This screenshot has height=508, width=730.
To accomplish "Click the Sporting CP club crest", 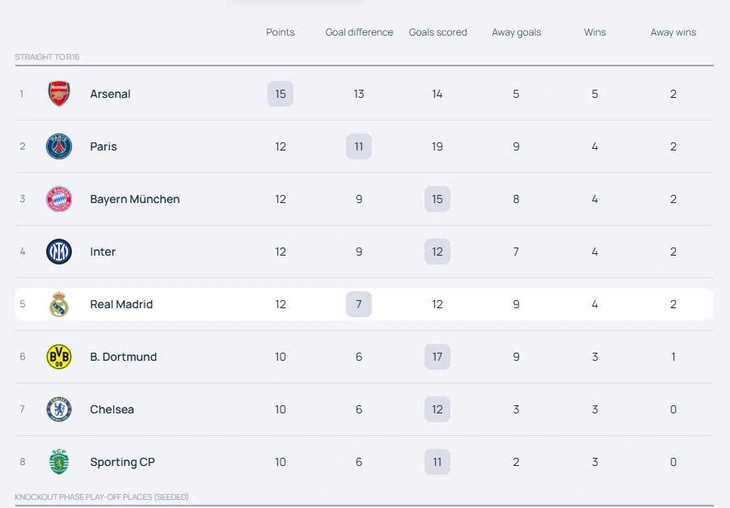I will pyautogui.click(x=59, y=462).
